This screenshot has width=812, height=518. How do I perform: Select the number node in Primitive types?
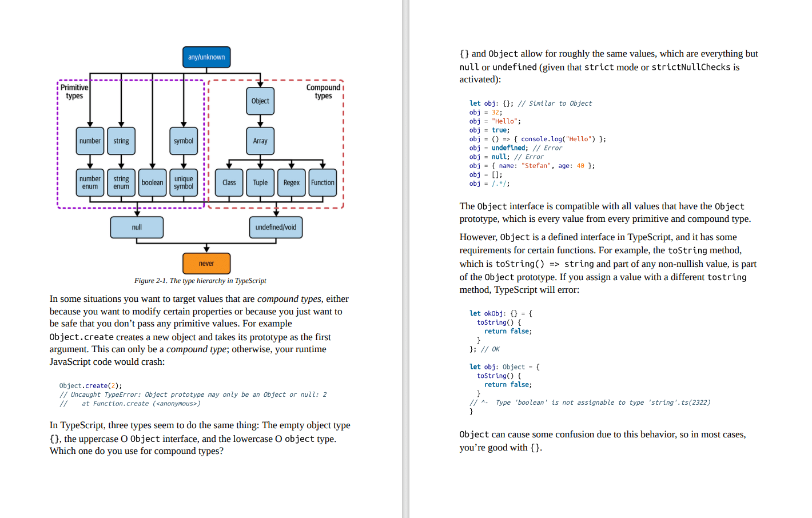tap(89, 141)
